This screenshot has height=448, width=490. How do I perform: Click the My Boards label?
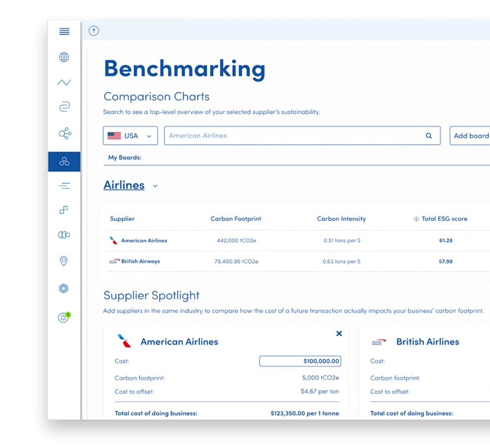pyautogui.click(x=125, y=157)
